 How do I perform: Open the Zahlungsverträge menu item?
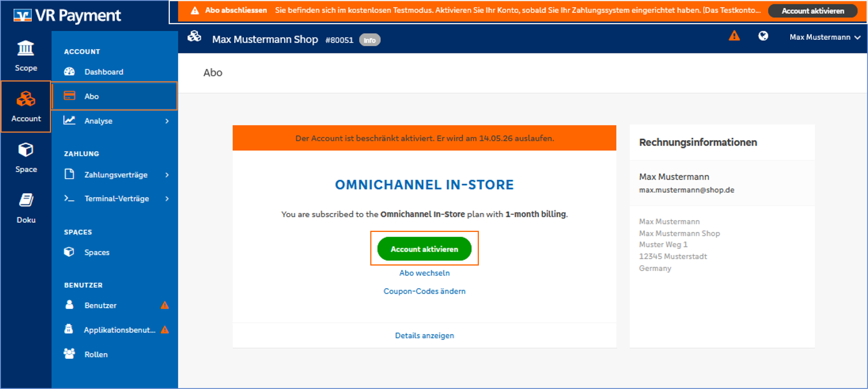(115, 175)
